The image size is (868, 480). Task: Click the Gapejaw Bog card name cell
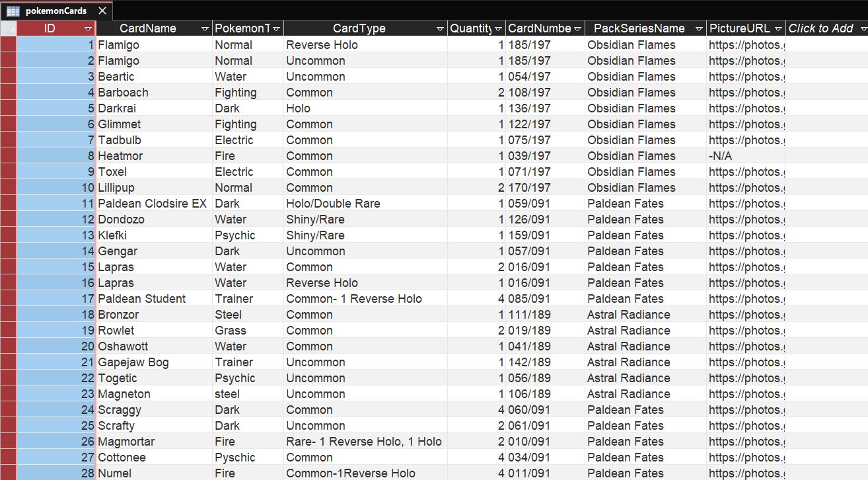(x=133, y=362)
